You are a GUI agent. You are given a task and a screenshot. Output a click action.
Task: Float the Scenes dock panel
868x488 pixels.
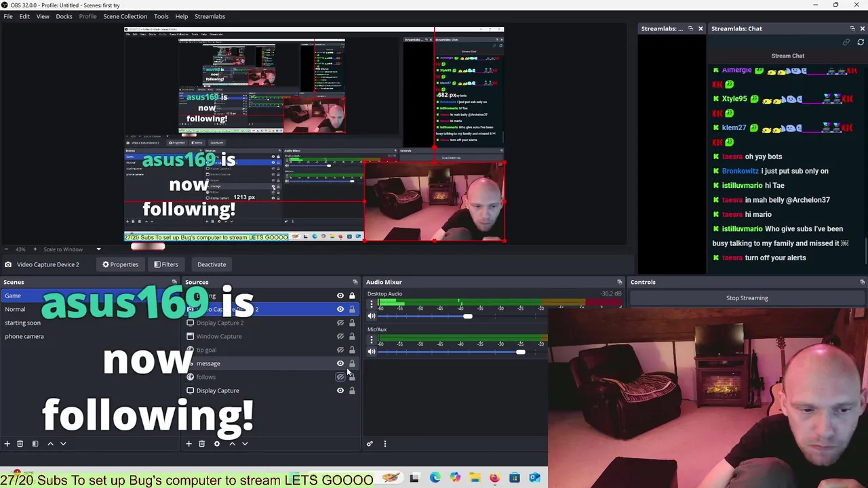[x=174, y=282]
